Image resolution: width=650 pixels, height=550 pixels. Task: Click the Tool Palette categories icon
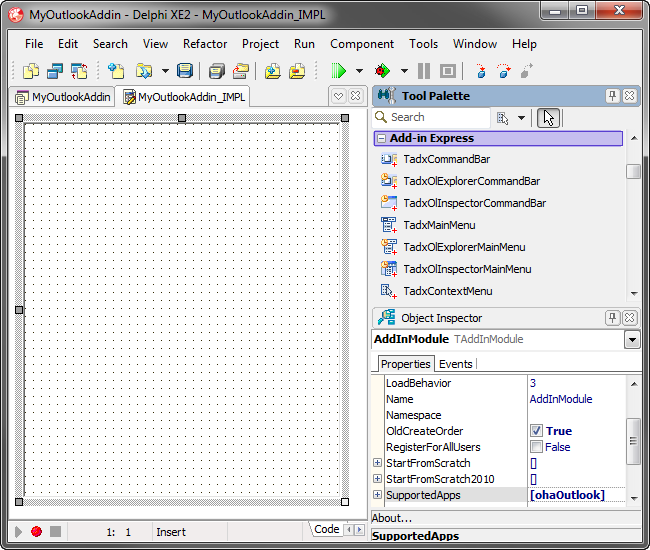502,118
